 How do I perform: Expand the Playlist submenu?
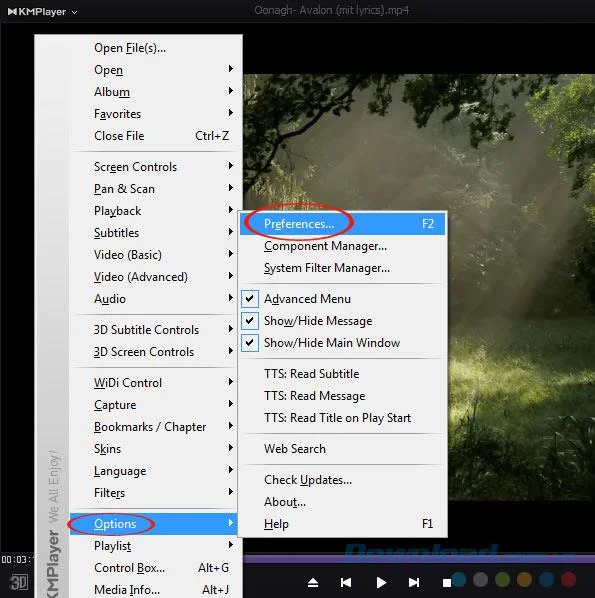(154, 546)
